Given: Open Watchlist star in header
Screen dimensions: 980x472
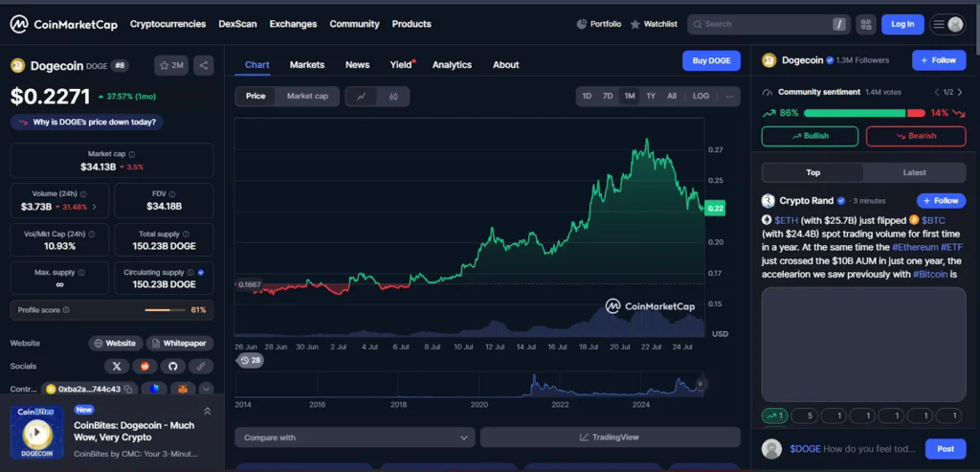Looking at the screenshot, I should [x=635, y=24].
